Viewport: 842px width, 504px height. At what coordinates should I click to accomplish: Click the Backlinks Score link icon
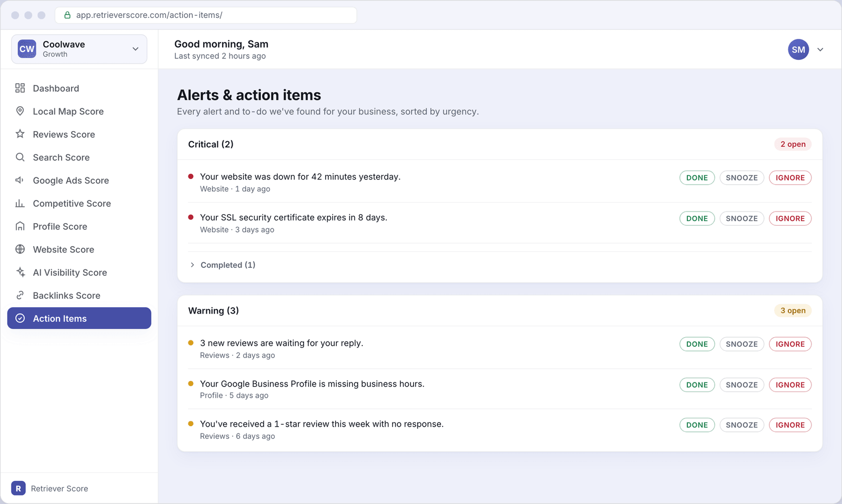click(x=20, y=295)
